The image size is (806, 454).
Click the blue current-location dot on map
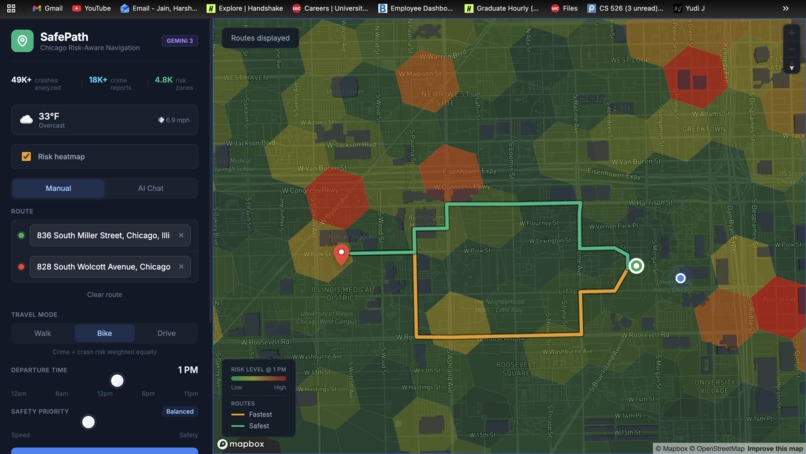tap(681, 278)
